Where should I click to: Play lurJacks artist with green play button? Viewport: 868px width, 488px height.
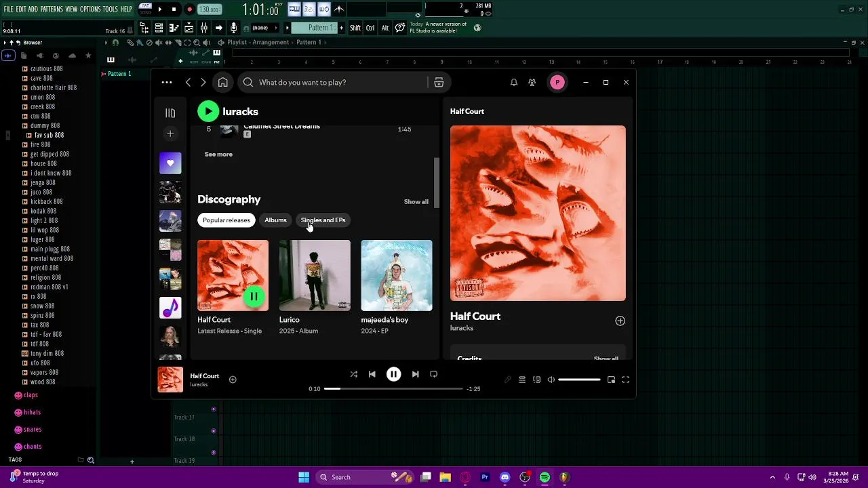(x=208, y=111)
